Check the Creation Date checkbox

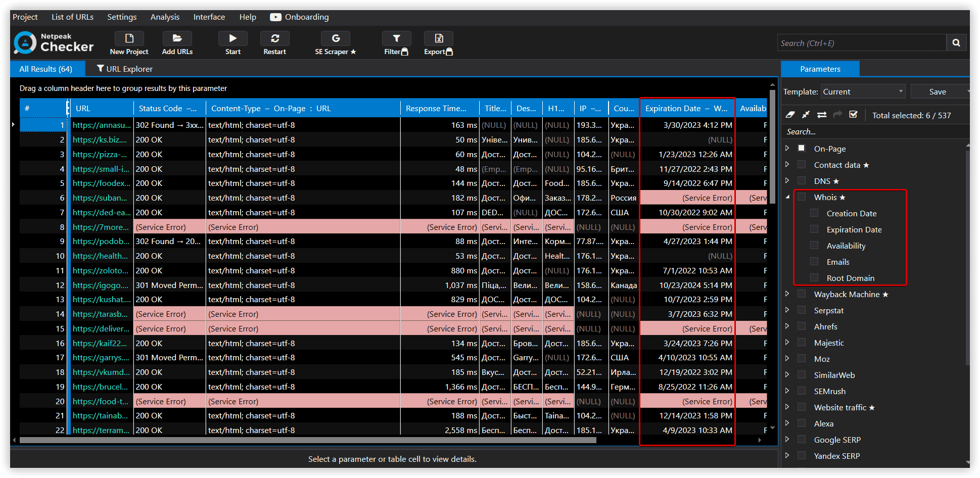814,213
